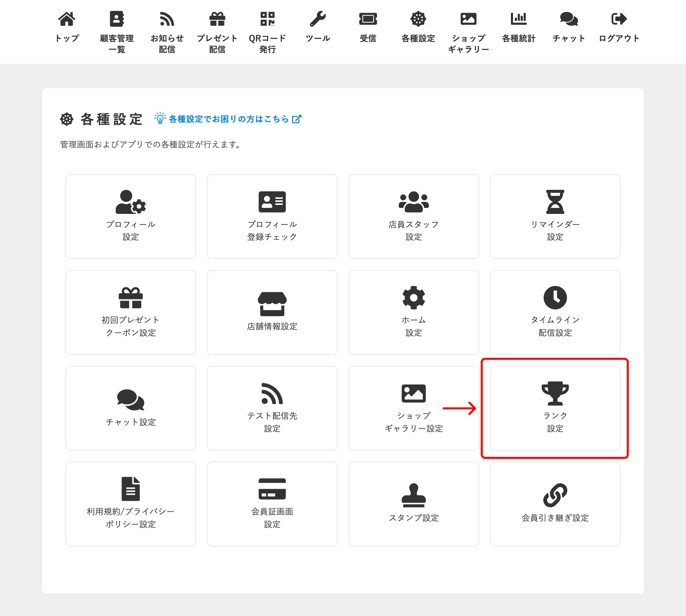Click the 受信 menu label
Image resolution: width=686 pixels, height=616 pixels.
pyautogui.click(x=368, y=38)
